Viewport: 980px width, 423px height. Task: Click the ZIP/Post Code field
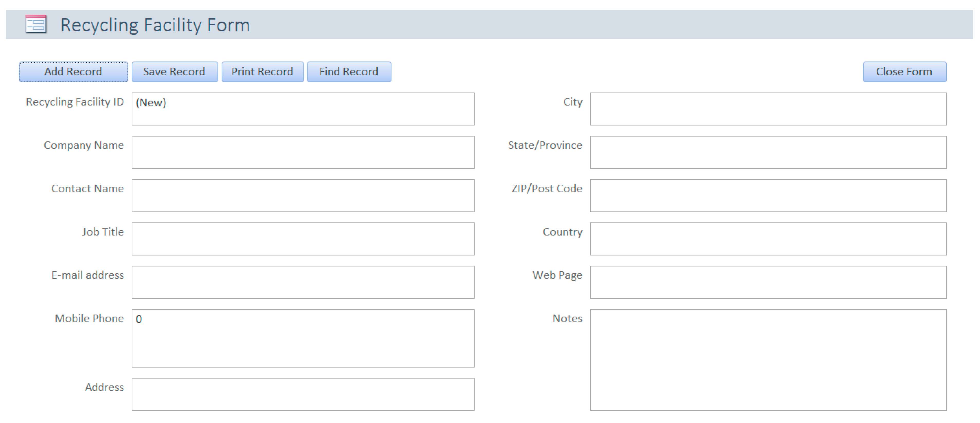point(768,195)
